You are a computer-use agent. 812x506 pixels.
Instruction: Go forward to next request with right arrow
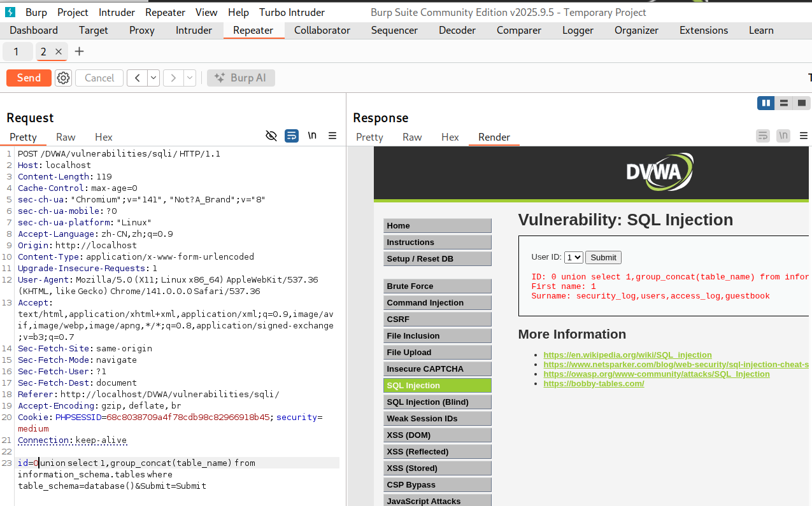point(173,78)
